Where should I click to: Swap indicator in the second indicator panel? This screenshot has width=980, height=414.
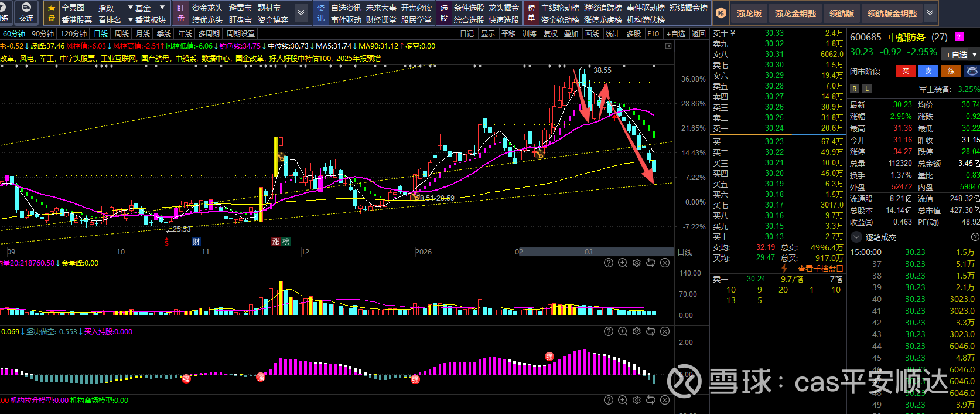651,332
